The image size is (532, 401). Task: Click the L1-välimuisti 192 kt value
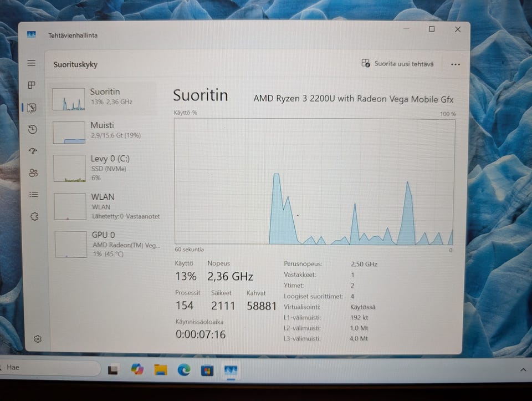[x=359, y=318]
